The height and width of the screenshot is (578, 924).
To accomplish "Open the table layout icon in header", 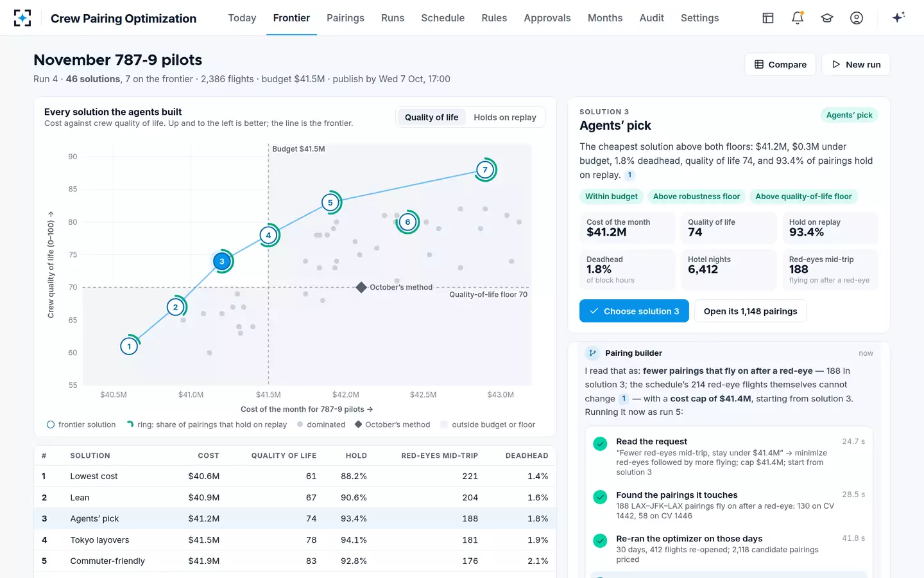I will pos(768,18).
